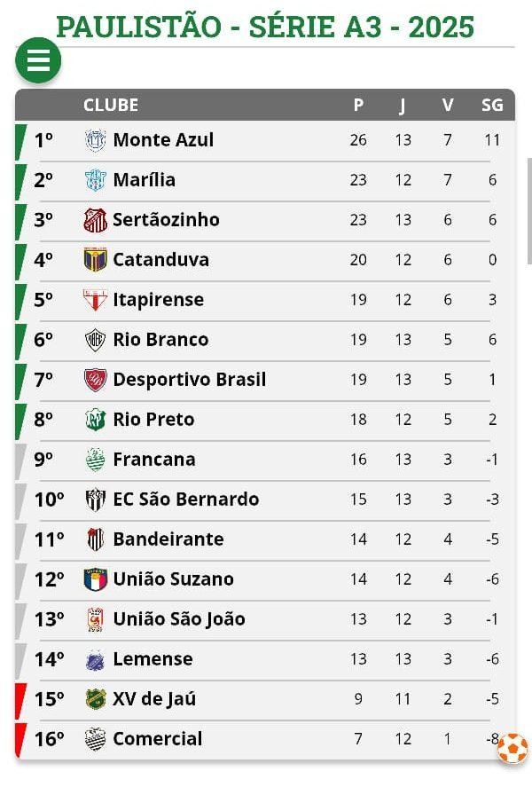
Task: Click the Sertãozinho club crest
Action: click(x=95, y=220)
